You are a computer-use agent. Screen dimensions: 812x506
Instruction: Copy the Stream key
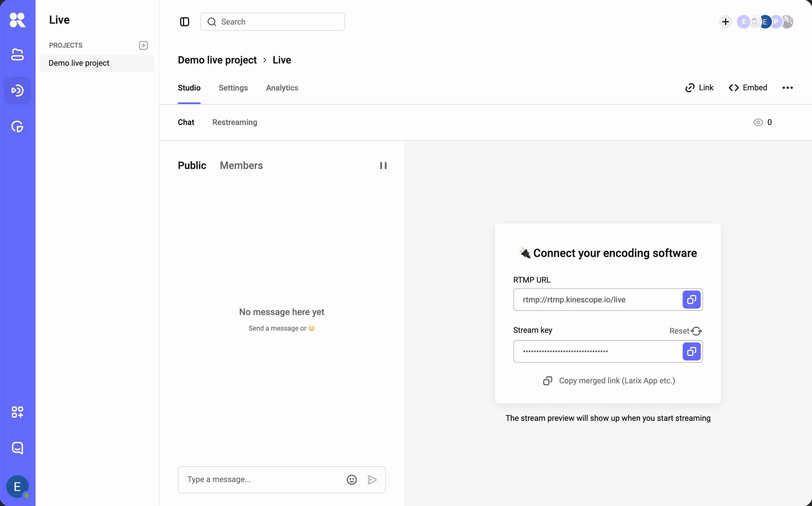coord(691,351)
